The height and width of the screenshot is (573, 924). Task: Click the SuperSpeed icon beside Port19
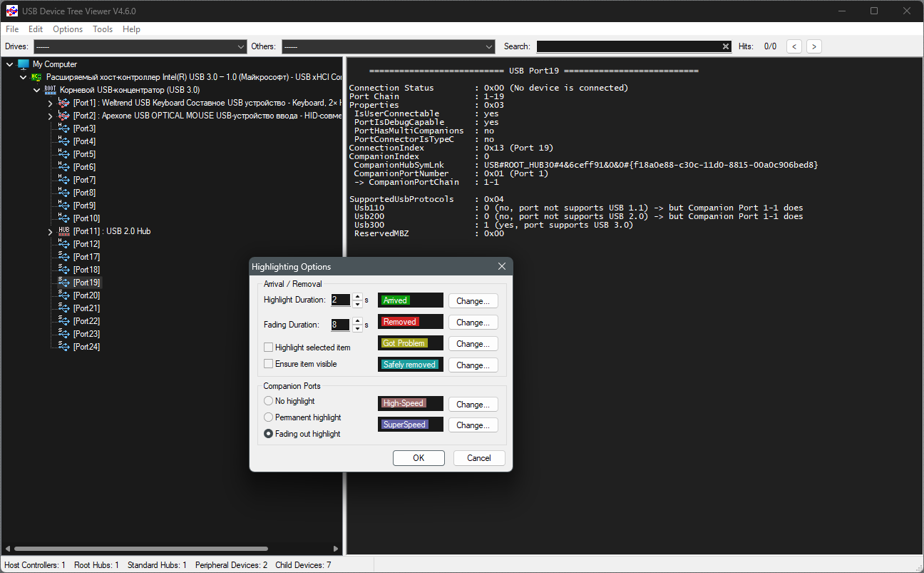[63, 283]
